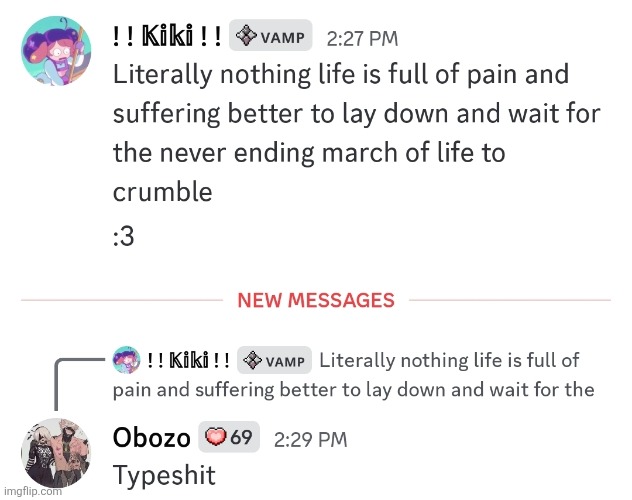Click the heart icon in Obozo's tag
The width and height of the screenshot is (632, 500).
(x=216, y=437)
